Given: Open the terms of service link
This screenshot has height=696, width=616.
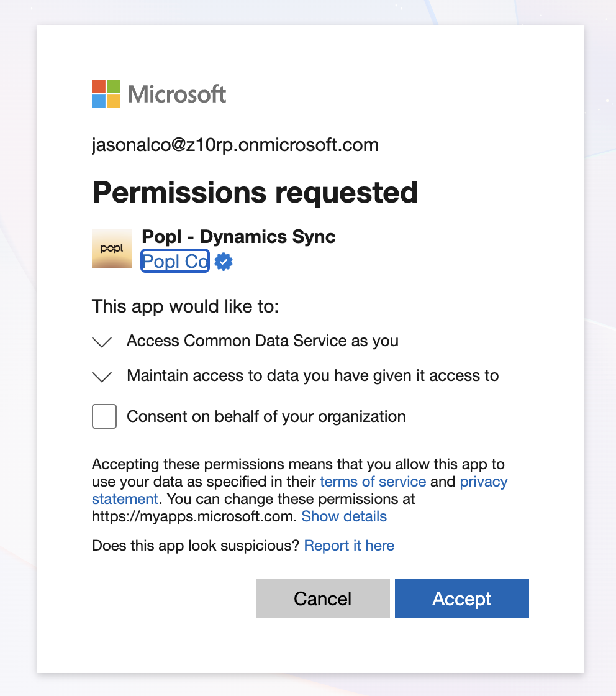Looking at the screenshot, I should 373,482.
